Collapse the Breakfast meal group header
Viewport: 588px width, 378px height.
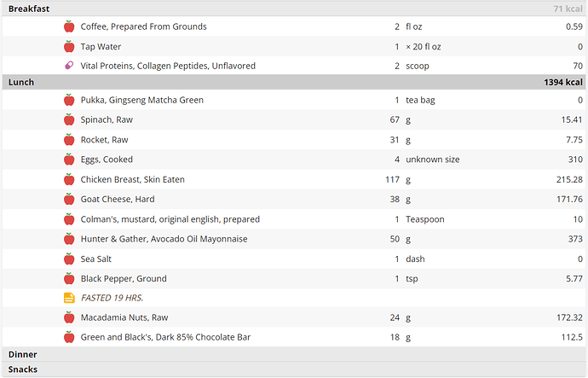pos(294,9)
